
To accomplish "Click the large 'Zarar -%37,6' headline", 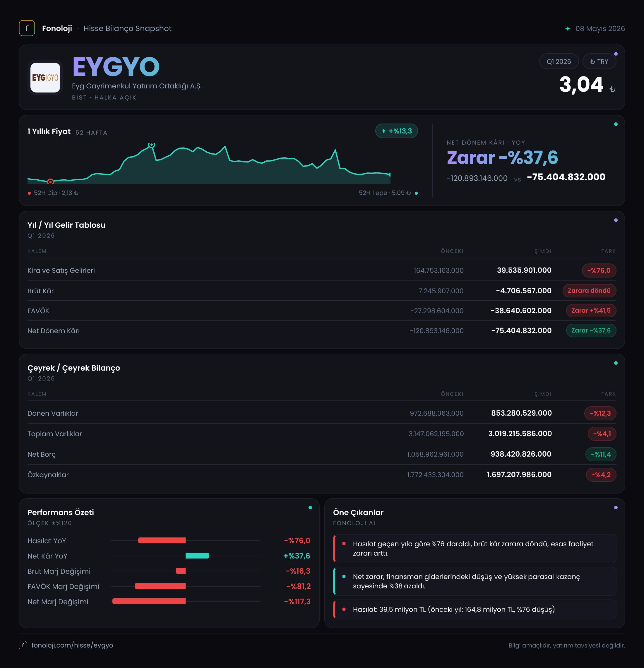I will tap(502, 157).
